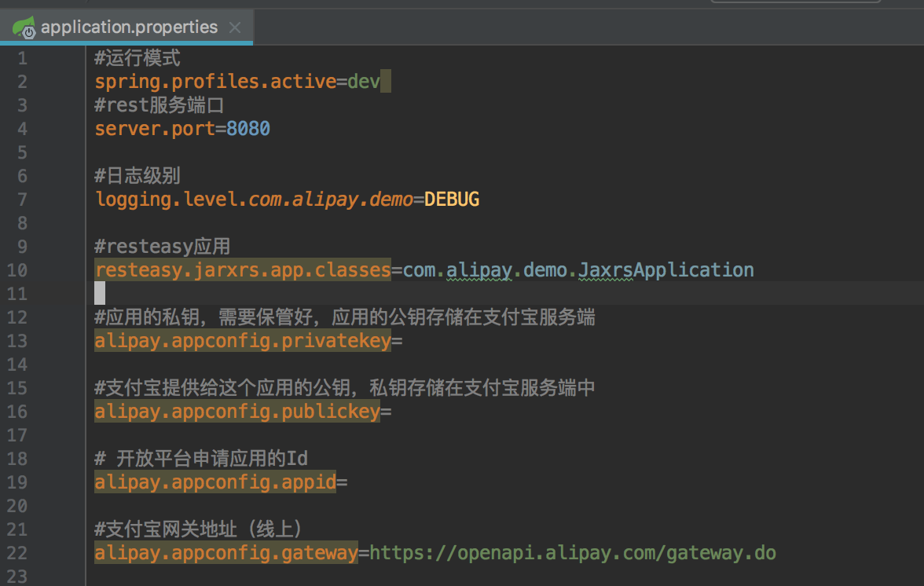
Task: Click the comment '#运行模式'
Action: click(137, 57)
